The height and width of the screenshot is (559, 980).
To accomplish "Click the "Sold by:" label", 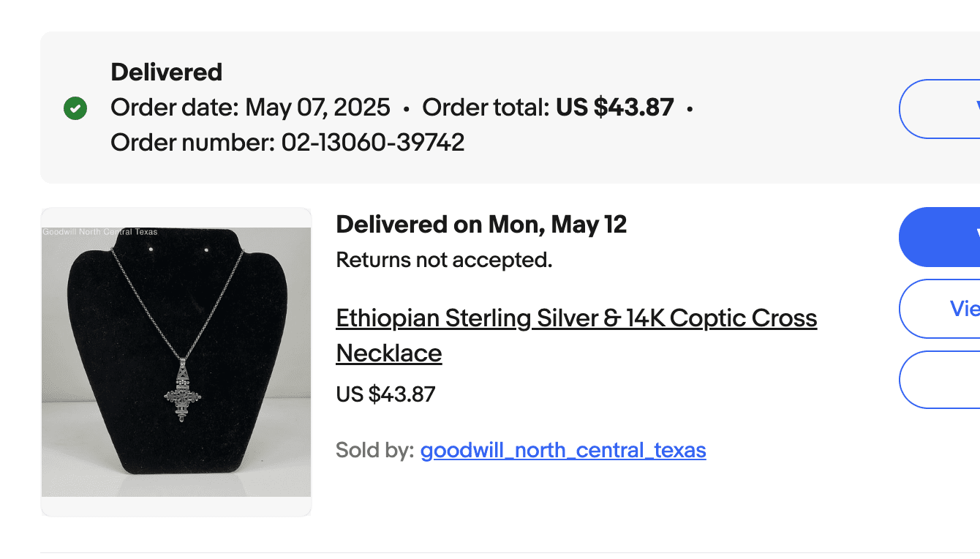I will (x=374, y=449).
